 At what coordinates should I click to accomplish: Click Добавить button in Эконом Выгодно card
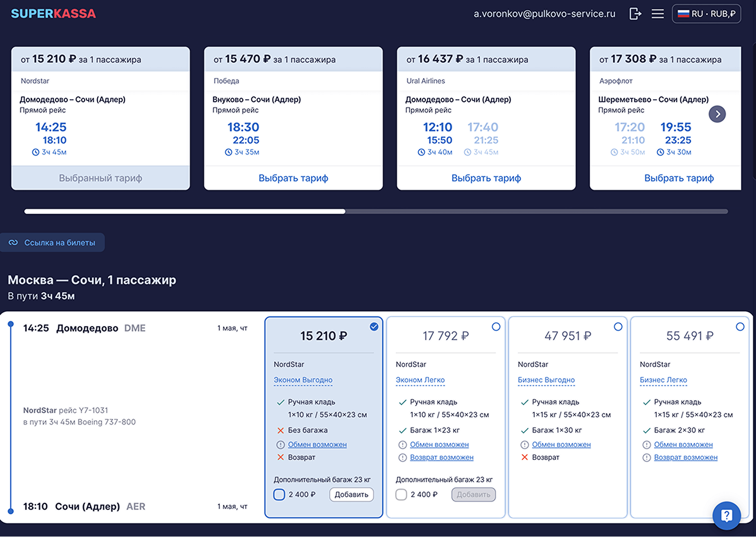pos(352,494)
